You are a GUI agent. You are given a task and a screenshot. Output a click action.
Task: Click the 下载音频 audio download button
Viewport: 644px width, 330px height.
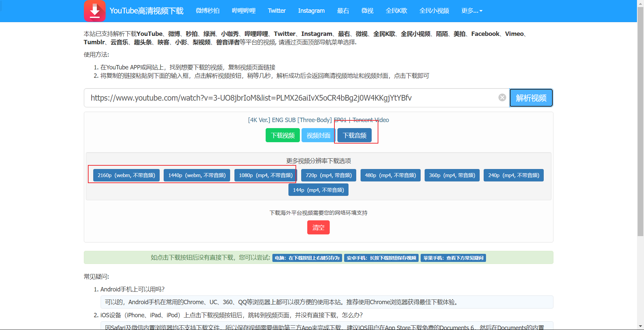355,135
